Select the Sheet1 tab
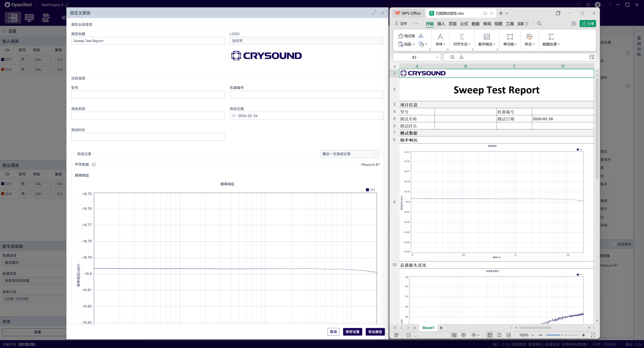This screenshot has height=348, width=644. [x=428, y=328]
